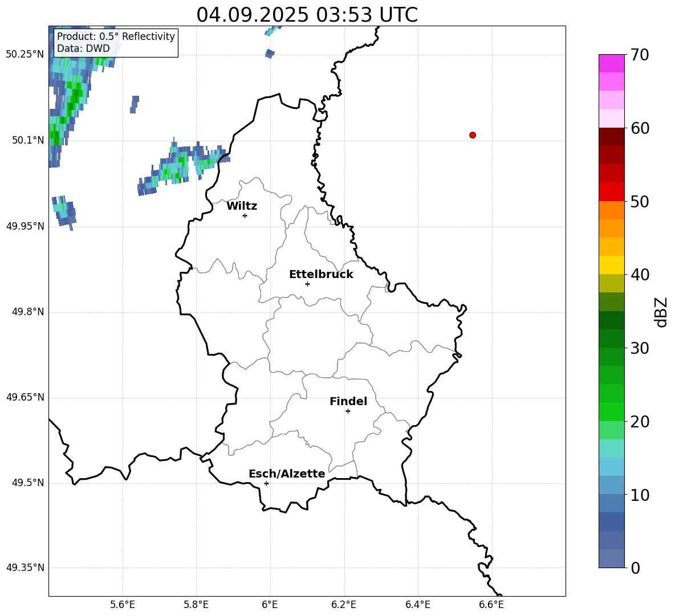Click the 6.4°E longitude label
675x616 pixels.
[417, 605]
